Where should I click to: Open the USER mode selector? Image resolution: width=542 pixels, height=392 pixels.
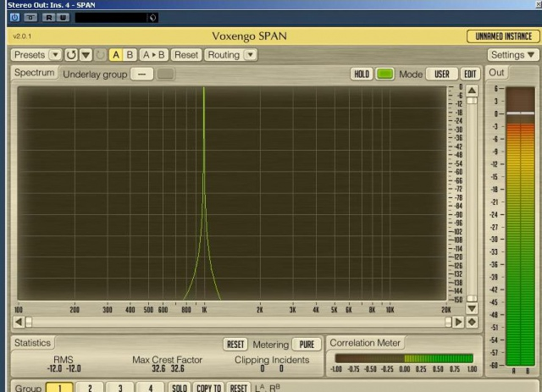(441, 74)
